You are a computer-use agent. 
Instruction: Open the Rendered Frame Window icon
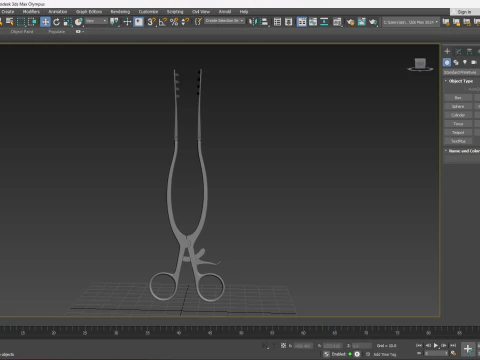click(361, 22)
